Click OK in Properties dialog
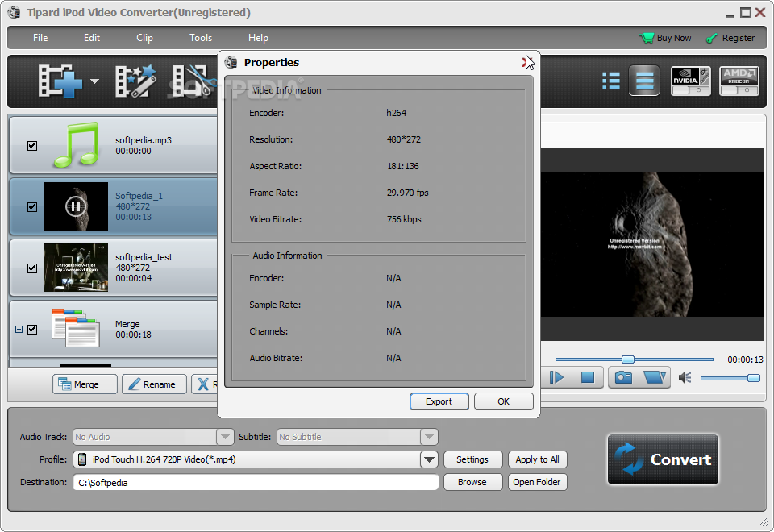 pyautogui.click(x=503, y=401)
